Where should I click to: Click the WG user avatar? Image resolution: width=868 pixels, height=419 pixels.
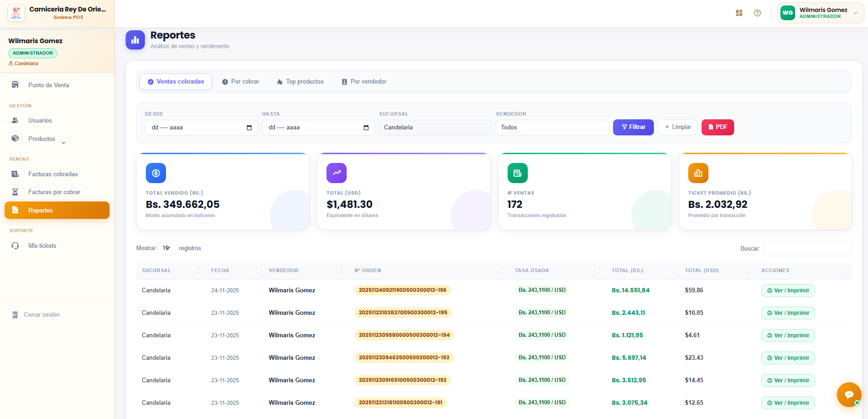click(x=788, y=13)
